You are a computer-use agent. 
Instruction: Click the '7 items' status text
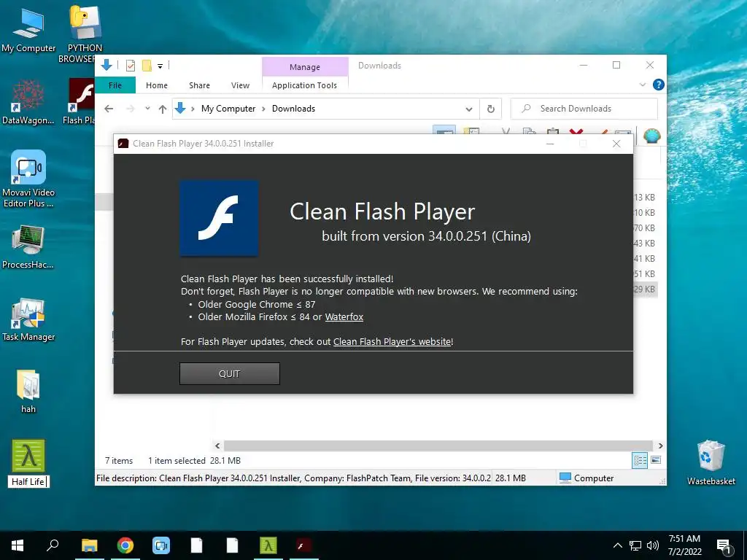click(119, 461)
